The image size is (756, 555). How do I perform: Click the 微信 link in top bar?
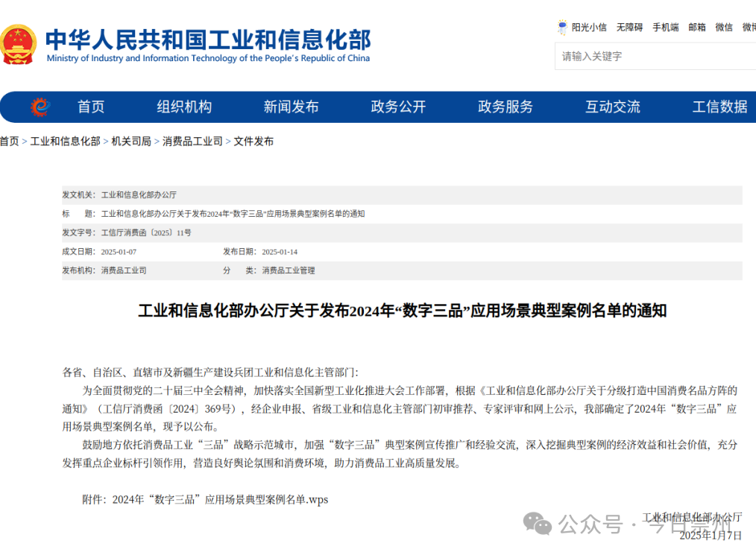pyautogui.click(x=724, y=28)
